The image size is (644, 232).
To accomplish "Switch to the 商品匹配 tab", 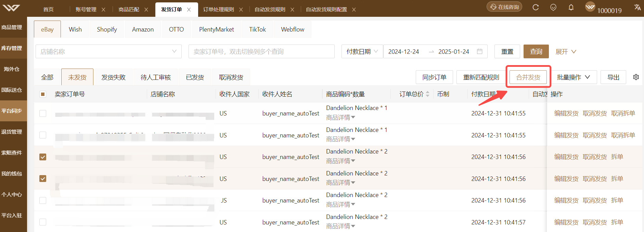I will tap(129, 10).
